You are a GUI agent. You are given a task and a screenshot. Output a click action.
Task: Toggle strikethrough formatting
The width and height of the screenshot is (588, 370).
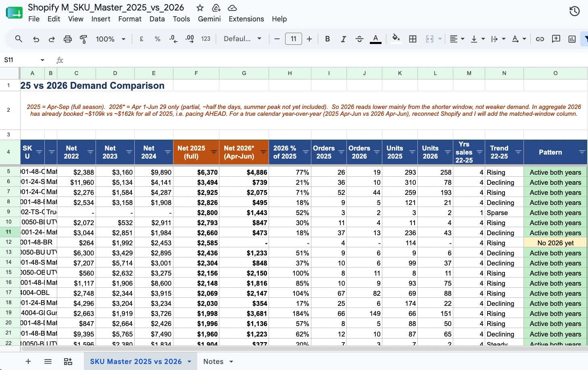tap(359, 39)
